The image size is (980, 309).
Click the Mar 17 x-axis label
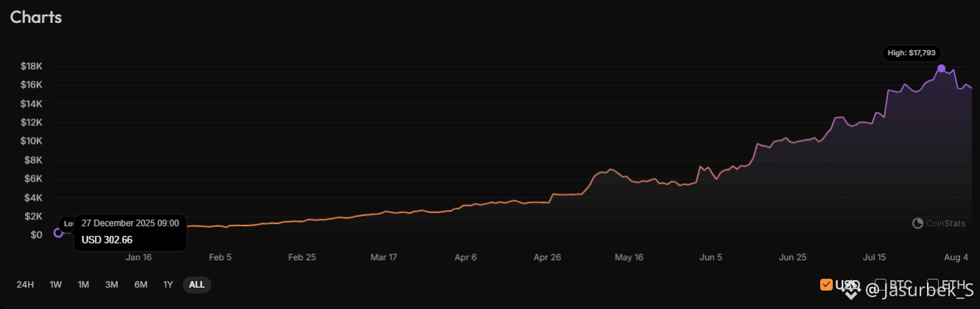click(384, 257)
